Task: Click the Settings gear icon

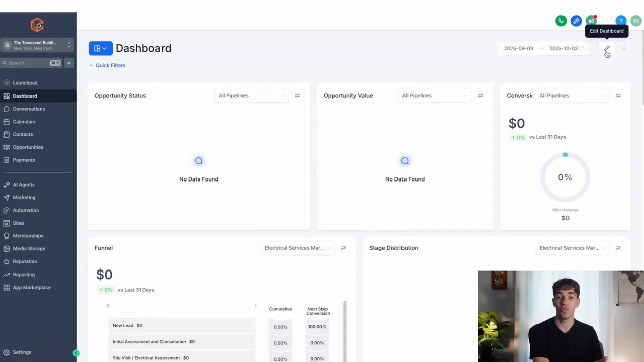Action: (x=6, y=352)
